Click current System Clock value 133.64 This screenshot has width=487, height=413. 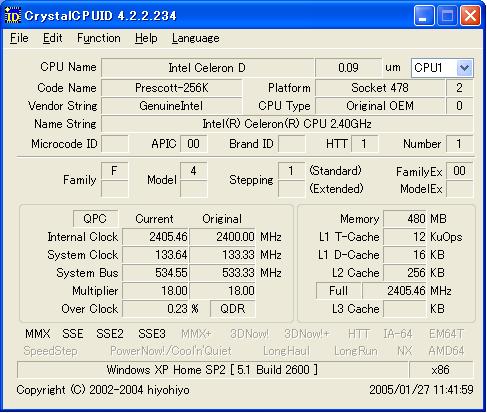[x=155, y=255]
